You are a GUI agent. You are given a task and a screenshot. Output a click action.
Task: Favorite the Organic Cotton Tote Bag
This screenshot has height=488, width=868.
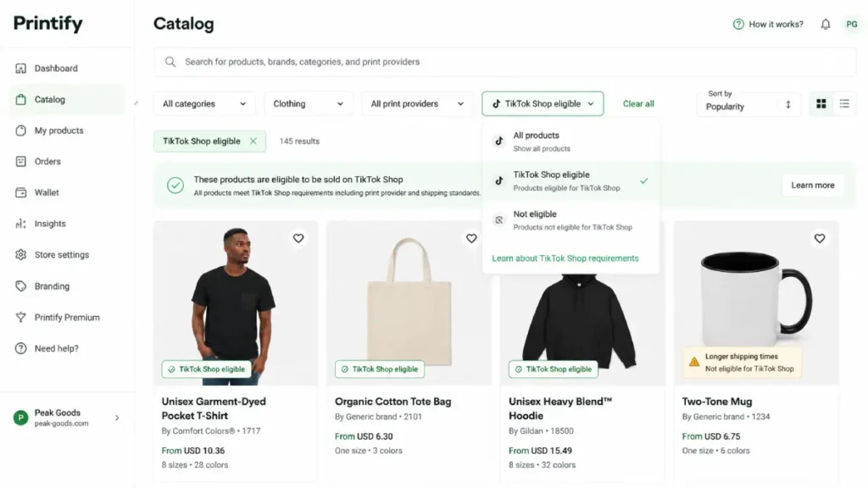[x=471, y=238]
